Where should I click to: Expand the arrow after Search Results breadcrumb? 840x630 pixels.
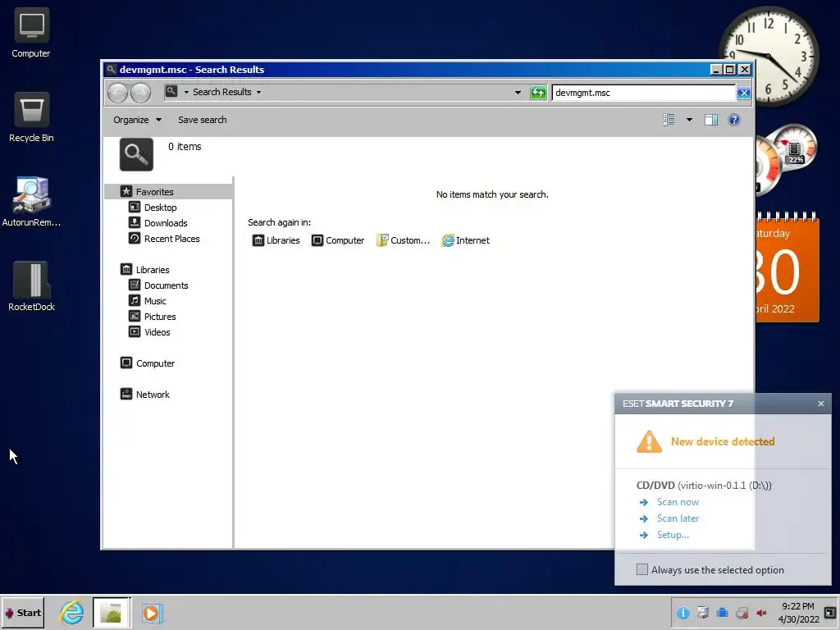tap(258, 92)
